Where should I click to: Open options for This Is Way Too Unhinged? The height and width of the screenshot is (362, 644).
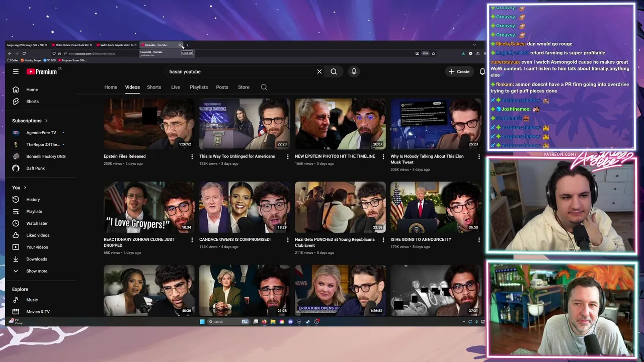[287, 157]
